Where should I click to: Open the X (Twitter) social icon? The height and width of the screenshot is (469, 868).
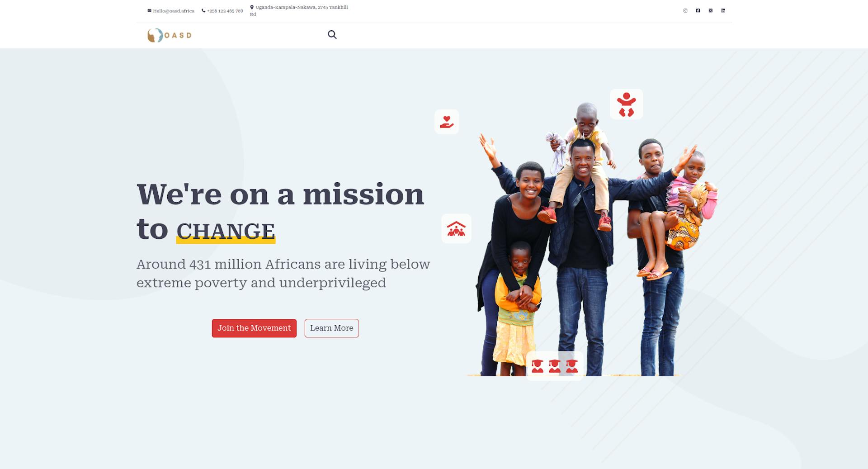coord(711,10)
